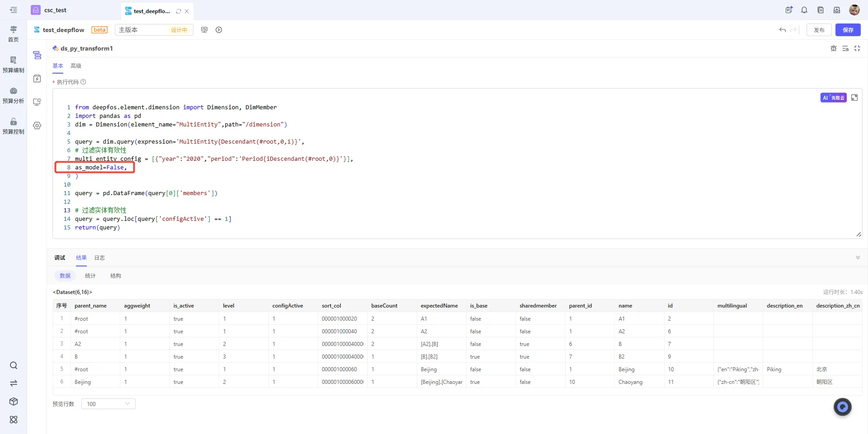Click the apps icon at sidebar bottom

tap(14, 420)
